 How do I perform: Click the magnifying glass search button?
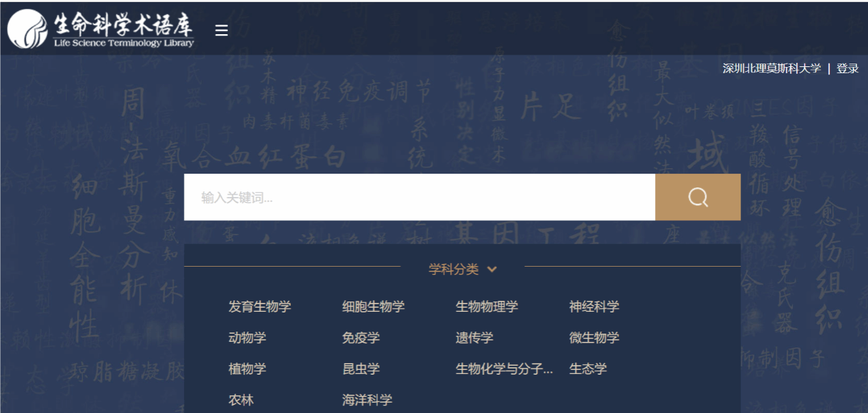pos(698,198)
